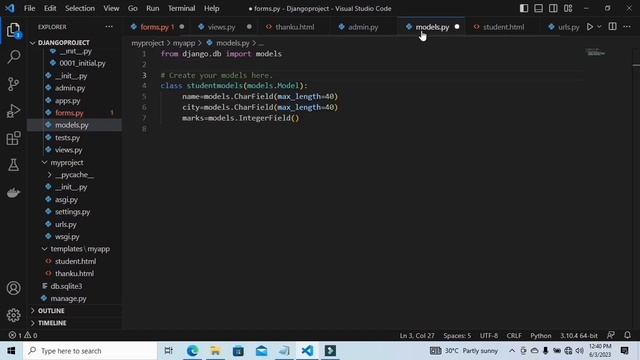Image resolution: width=640 pixels, height=360 pixels.
Task: Open the notifications bell in status bar
Action: [x=627, y=335]
